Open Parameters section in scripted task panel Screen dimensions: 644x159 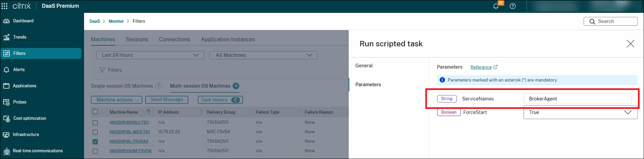tap(368, 85)
